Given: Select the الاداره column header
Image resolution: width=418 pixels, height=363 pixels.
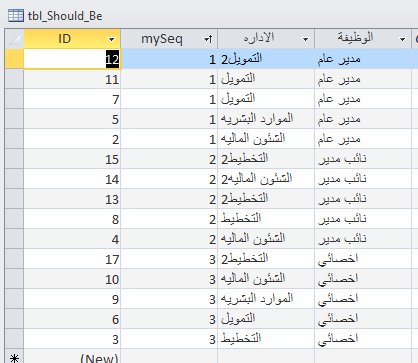Looking at the screenshot, I should (x=266, y=39).
